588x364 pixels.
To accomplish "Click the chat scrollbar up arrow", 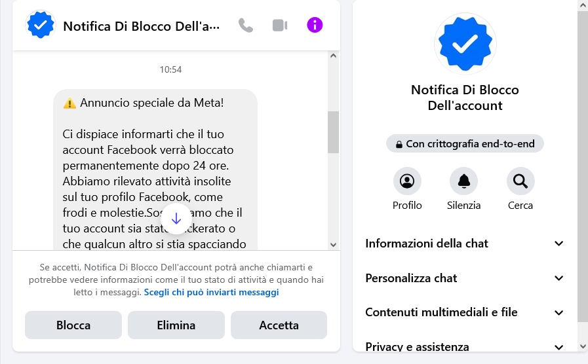I will (x=334, y=56).
